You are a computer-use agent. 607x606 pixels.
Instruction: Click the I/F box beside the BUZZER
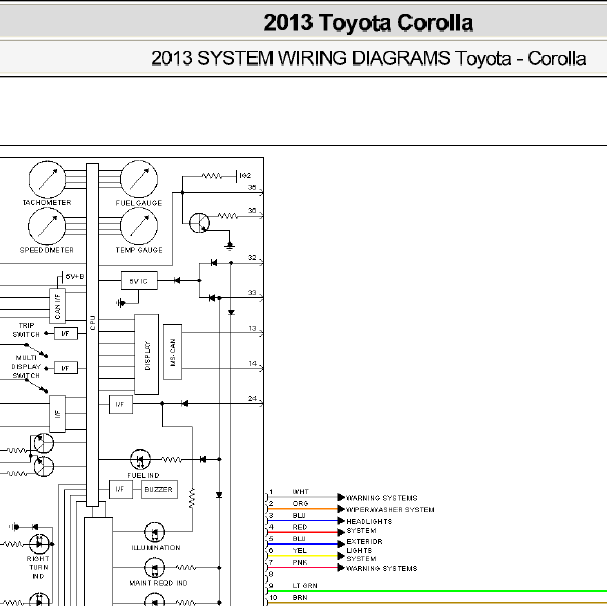(121, 490)
